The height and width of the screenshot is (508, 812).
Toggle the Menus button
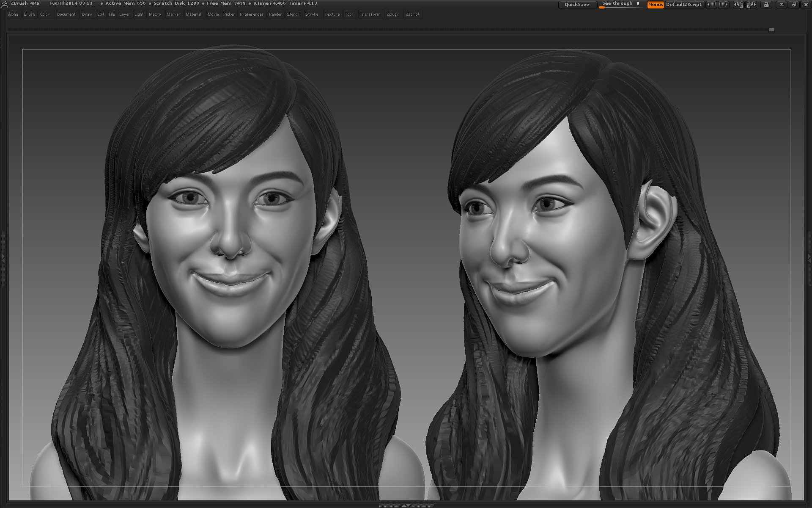click(x=655, y=5)
